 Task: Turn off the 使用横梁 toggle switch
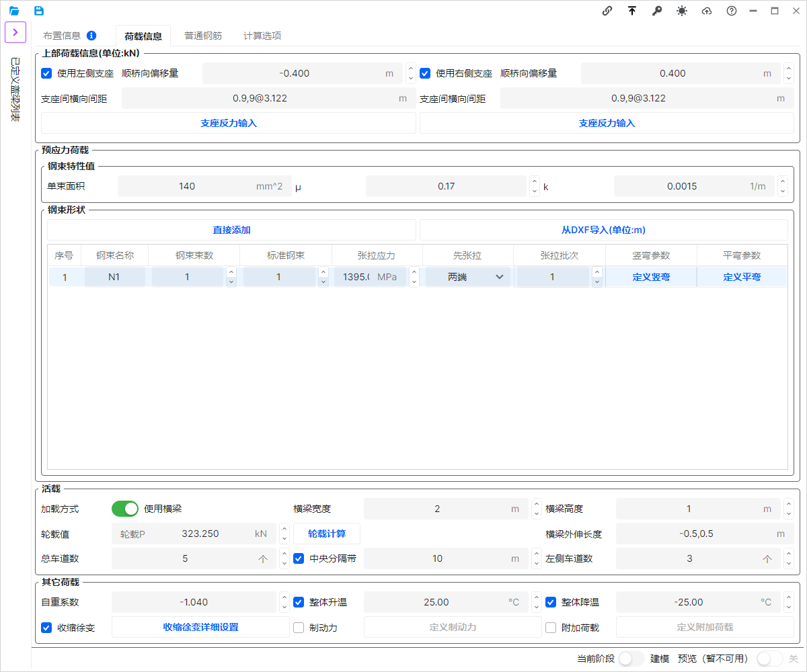point(125,509)
